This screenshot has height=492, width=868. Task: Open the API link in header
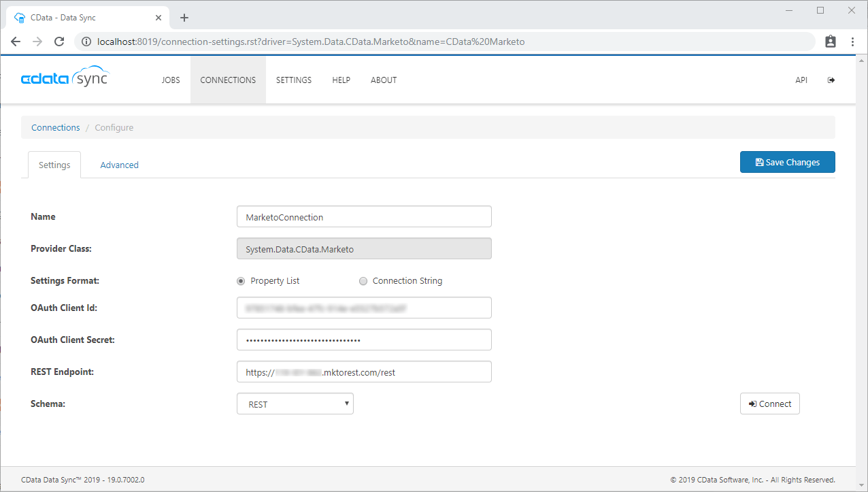click(x=801, y=80)
